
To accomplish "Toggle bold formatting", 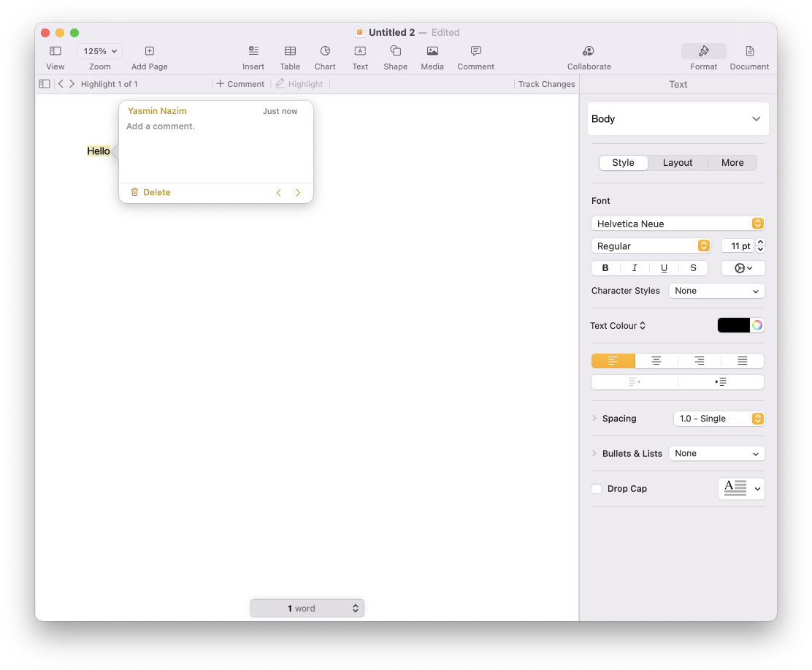I will point(605,267).
